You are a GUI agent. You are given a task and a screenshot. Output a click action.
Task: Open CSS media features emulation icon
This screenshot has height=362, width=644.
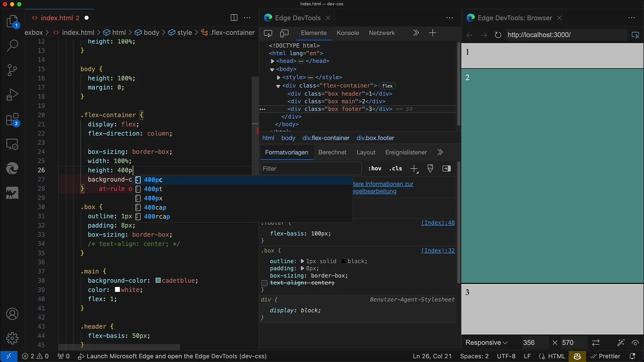point(635,343)
